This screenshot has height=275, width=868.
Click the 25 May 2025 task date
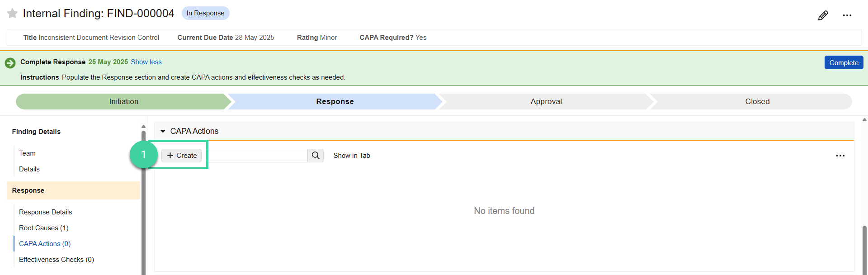[x=108, y=62]
